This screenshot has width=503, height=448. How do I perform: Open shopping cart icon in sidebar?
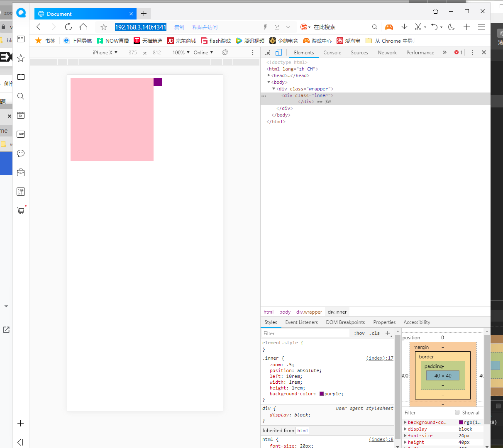(21, 210)
